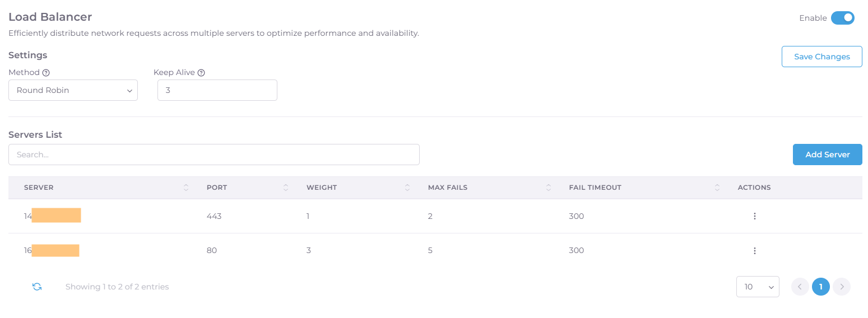Sort table by Weight column arrows

[407, 188]
